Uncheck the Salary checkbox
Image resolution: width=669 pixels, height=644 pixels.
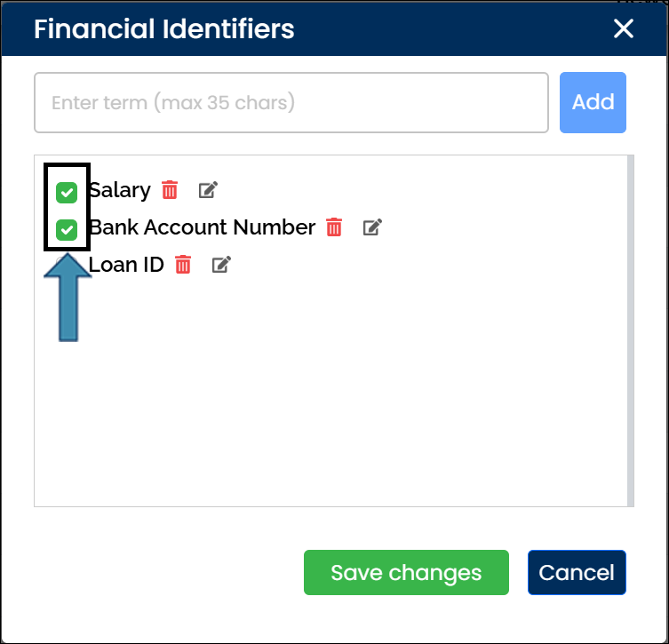(x=67, y=192)
